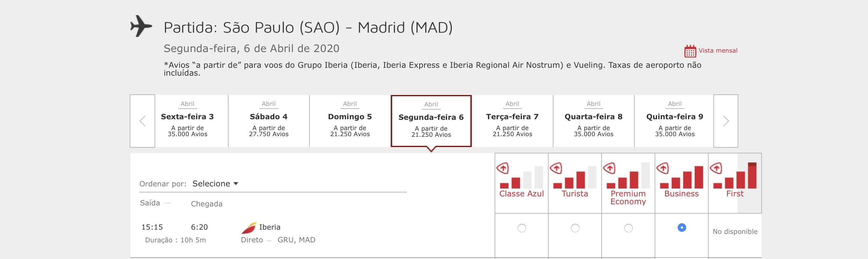This screenshot has height=259, width=868.
Task: Select Turista radio for 15:15 flight
Action: coord(575,228)
